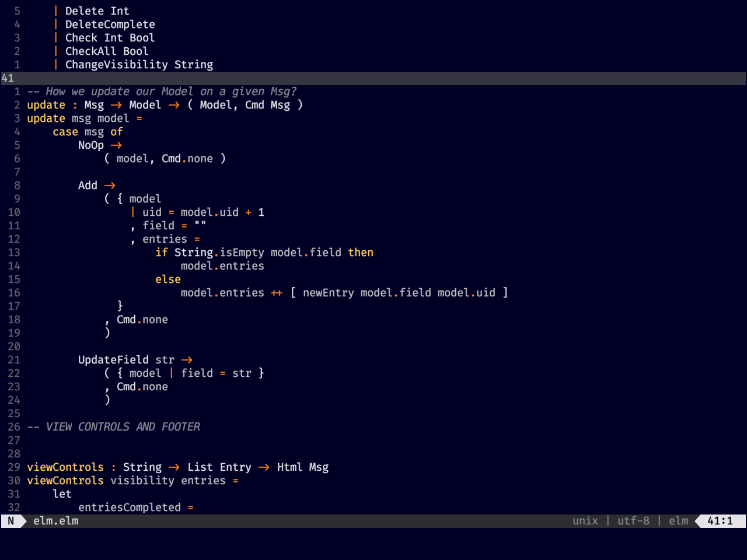Click 'case msg of' line
747x560 pixels.
point(88,132)
